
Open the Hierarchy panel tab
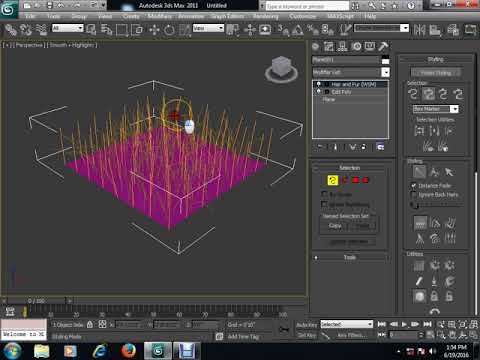pos(342,46)
